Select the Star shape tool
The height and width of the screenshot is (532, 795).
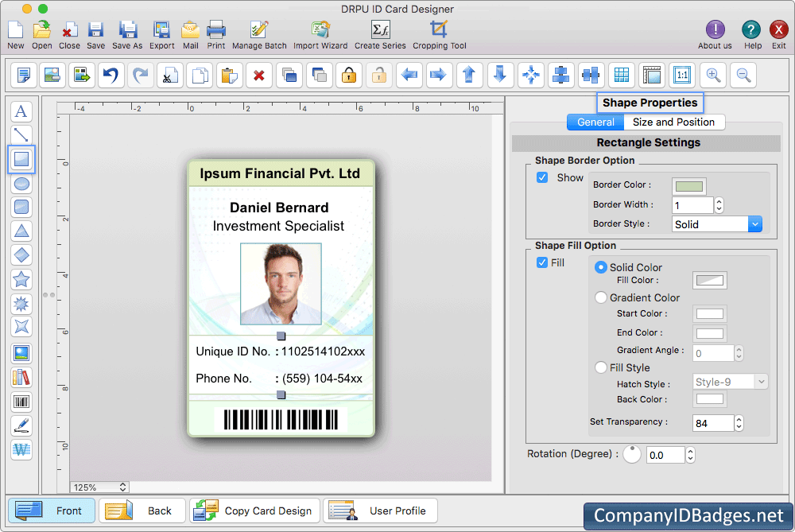point(21,279)
